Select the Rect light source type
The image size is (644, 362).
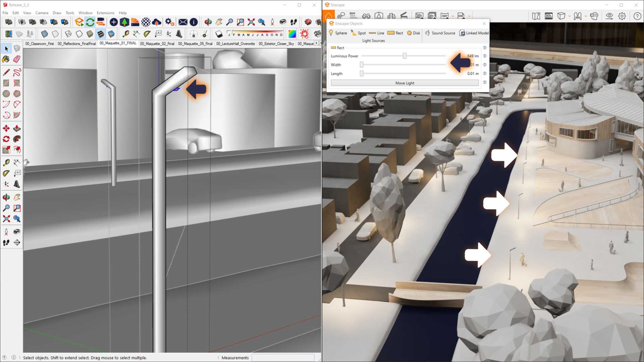point(395,33)
